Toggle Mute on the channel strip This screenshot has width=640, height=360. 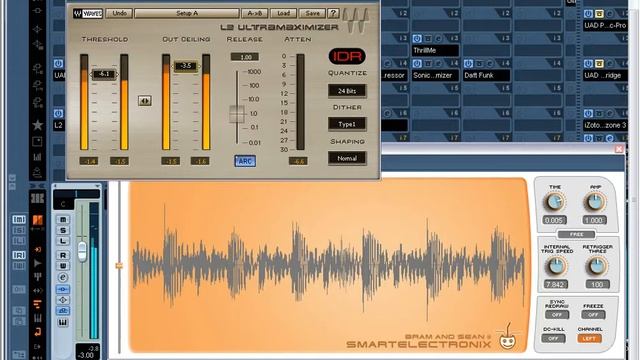pyautogui.click(x=62, y=220)
